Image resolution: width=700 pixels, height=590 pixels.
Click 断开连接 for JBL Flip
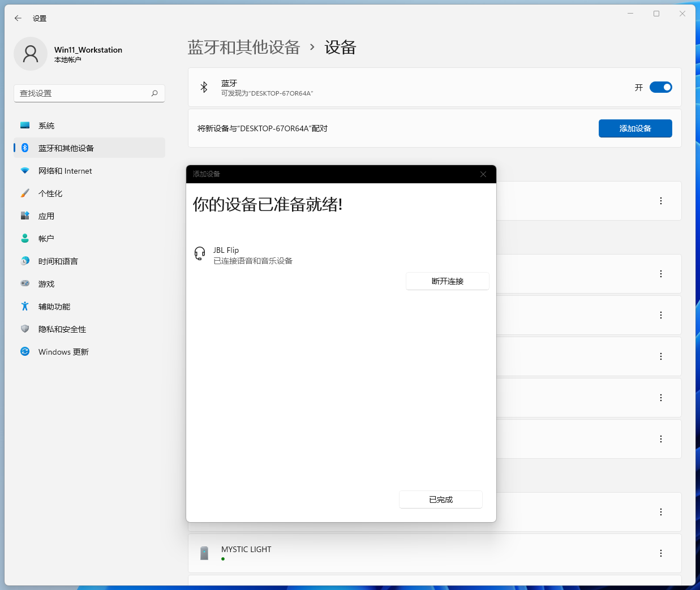[448, 281]
